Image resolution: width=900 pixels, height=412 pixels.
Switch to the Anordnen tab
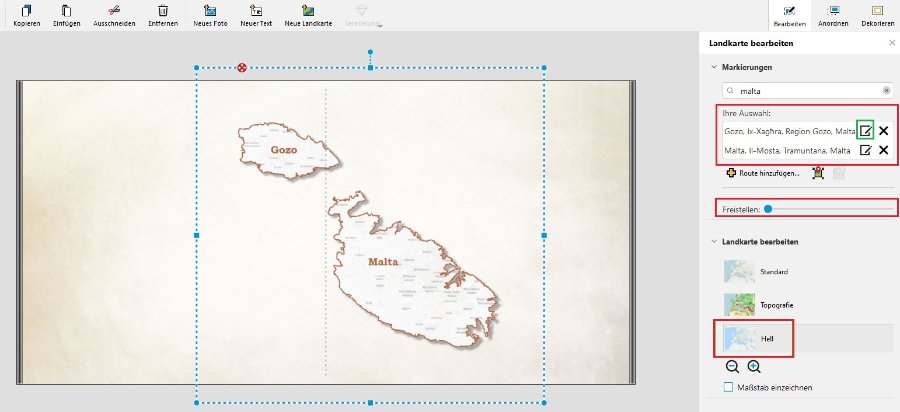point(827,14)
